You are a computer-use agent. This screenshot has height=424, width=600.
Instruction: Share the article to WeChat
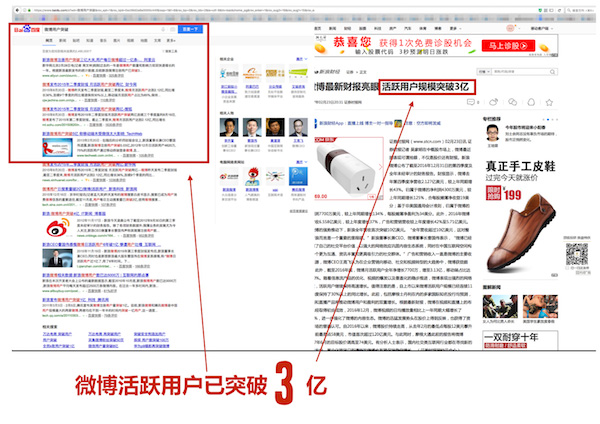[x=512, y=102]
